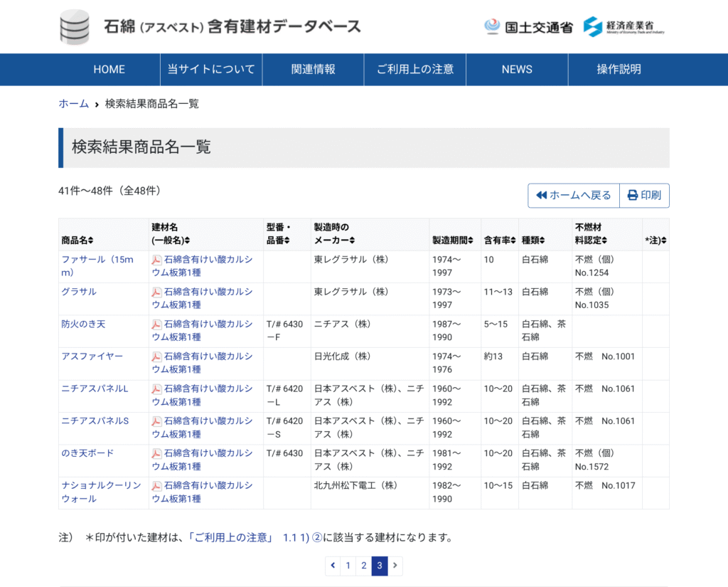728x587 pixels.
Task: Sort by 製造期間 column arrows
Action: coord(471,240)
